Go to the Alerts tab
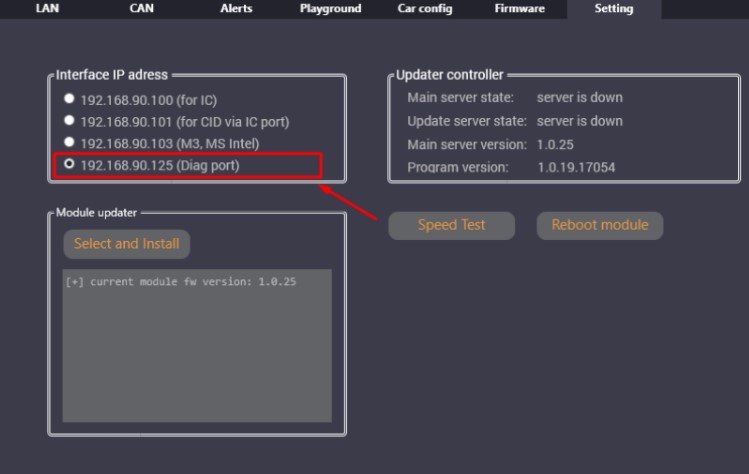Image resolution: width=749 pixels, height=474 pixels. (x=236, y=9)
